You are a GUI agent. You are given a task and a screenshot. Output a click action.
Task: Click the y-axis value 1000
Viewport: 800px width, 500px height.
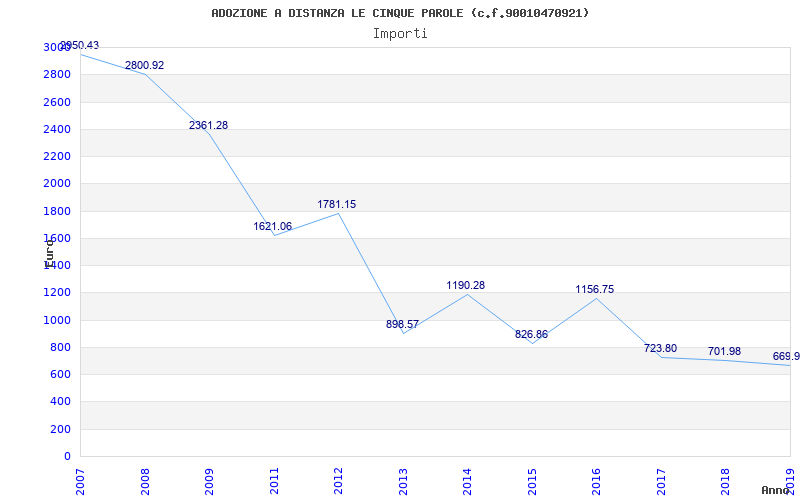57,320
